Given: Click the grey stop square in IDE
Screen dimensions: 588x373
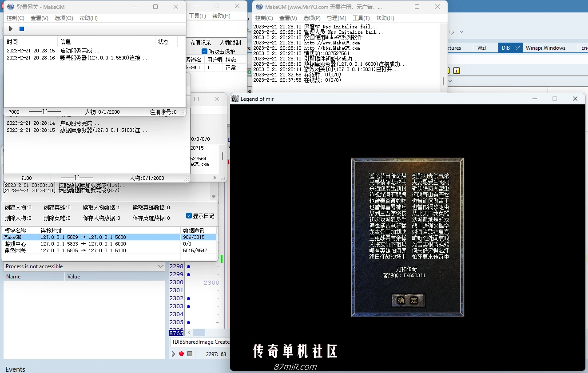Looking at the screenshot, I should [190, 354].
